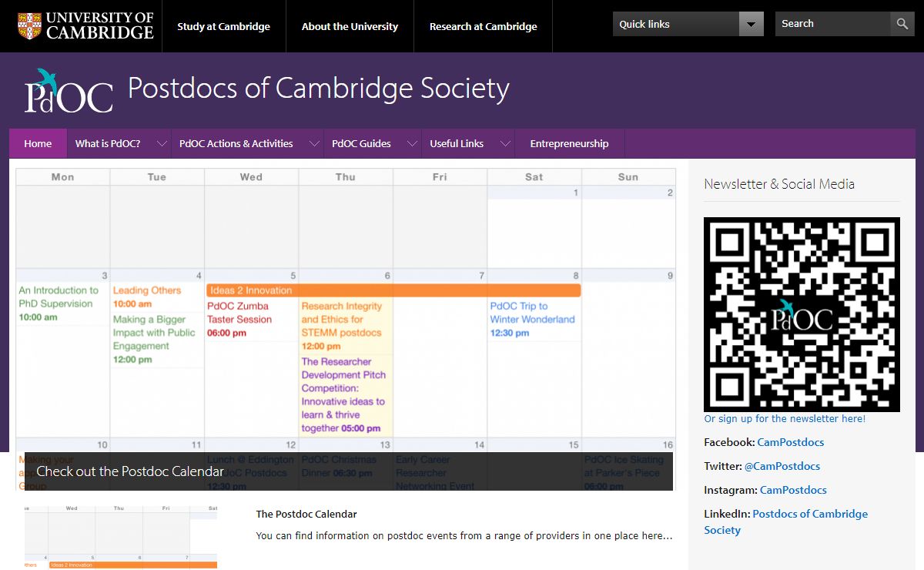Go to the Home tab
Viewport: 924px width, 570px height.
(x=38, y=143)
